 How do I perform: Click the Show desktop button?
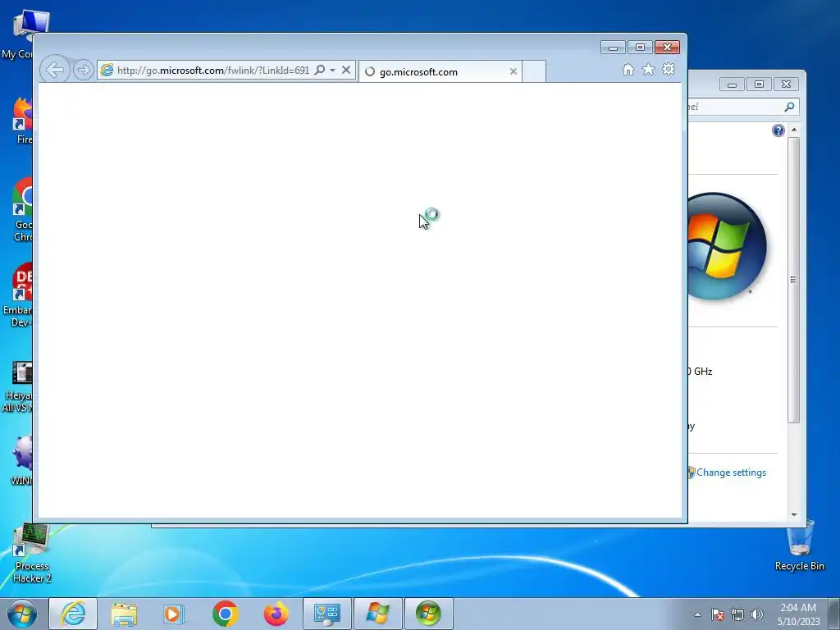[x=834, y=614]
